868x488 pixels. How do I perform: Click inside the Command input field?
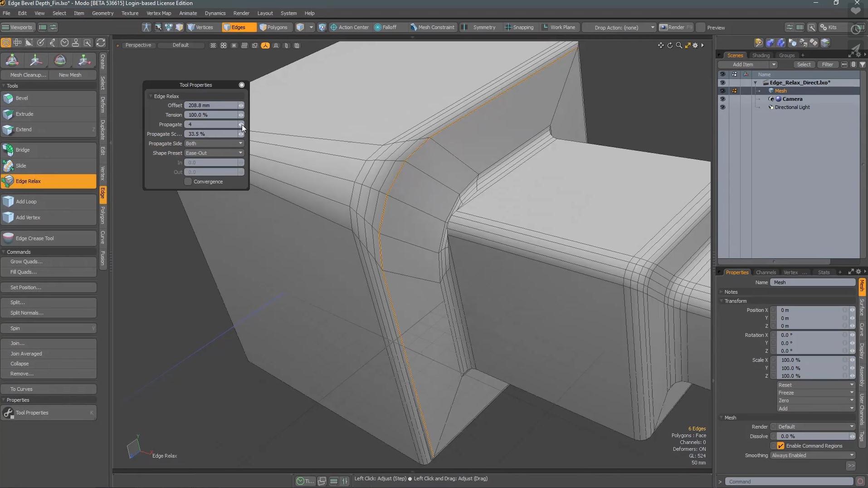[788, 481]
